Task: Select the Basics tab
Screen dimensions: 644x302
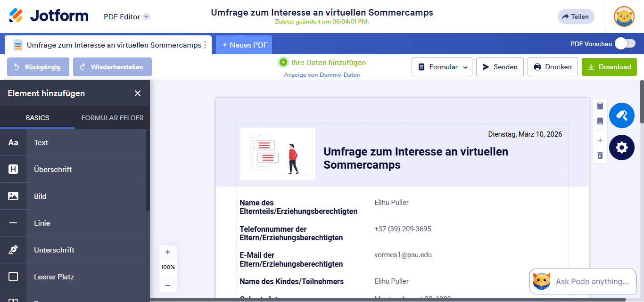Action: pyautogui.click(x=37, y=118)
